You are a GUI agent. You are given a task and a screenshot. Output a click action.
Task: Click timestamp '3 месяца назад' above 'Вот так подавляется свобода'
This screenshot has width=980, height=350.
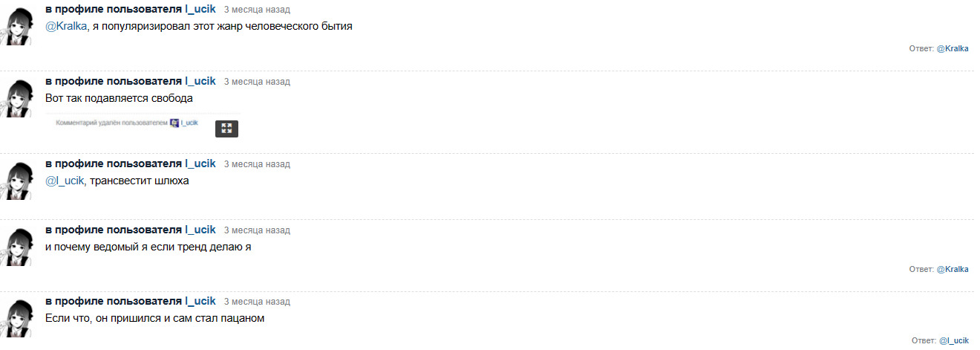point(257,82)
